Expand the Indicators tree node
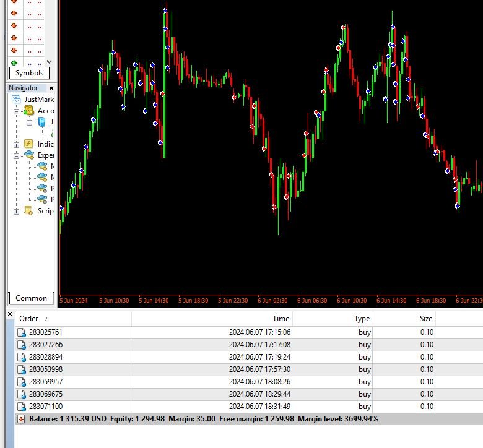 click(x=17, y=145)
